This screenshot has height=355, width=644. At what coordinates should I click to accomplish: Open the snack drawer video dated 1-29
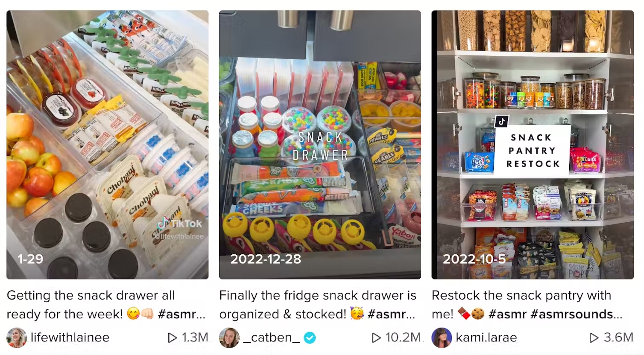point(108,145)
